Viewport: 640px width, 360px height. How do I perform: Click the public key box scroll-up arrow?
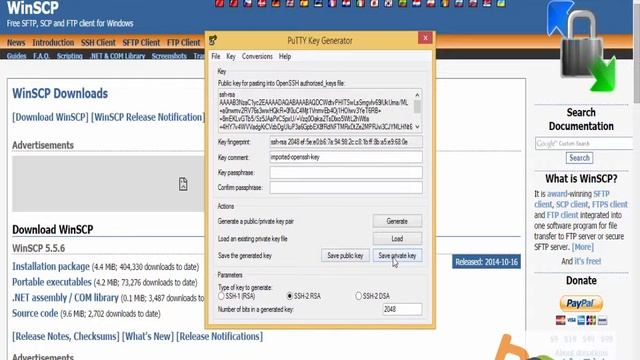coord(417,95)
